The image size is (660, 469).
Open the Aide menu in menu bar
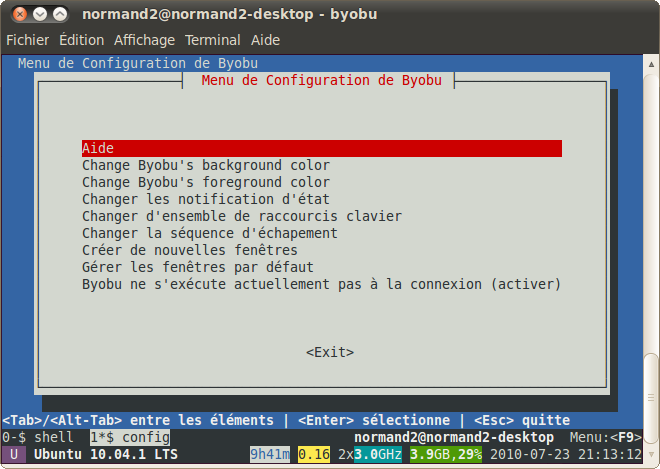tap(265, 40)
